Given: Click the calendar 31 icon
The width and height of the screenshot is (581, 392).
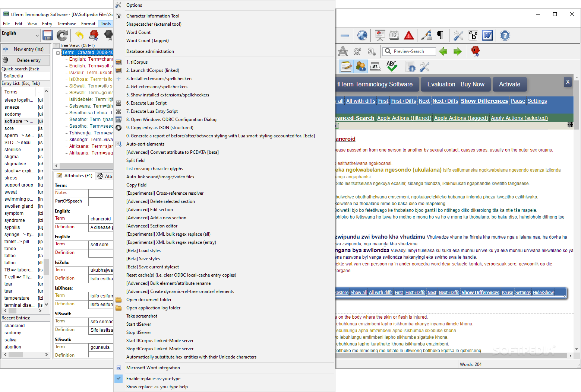Looking at the screenshot, I should [375, 67].
